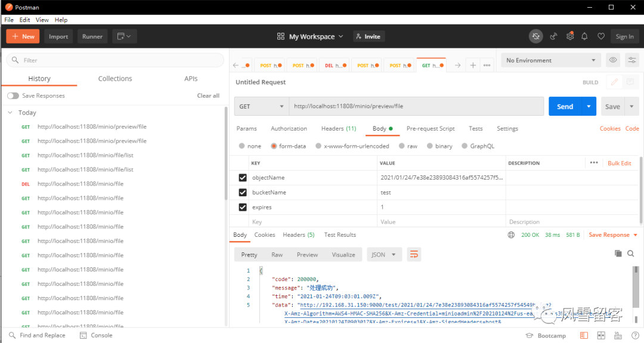
Task: Open the No Environment dropdown
Action: point(551,60)
